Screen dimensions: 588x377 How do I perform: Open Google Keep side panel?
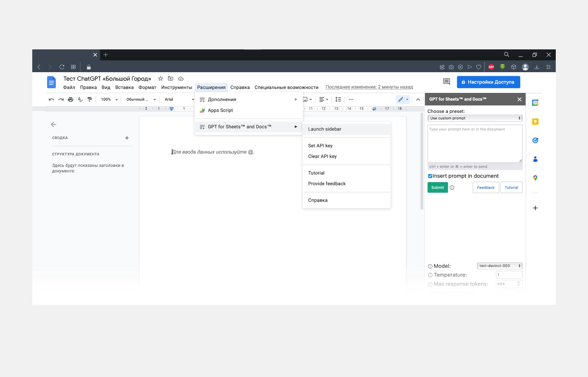pyautogui.click(x=535, y=122)
